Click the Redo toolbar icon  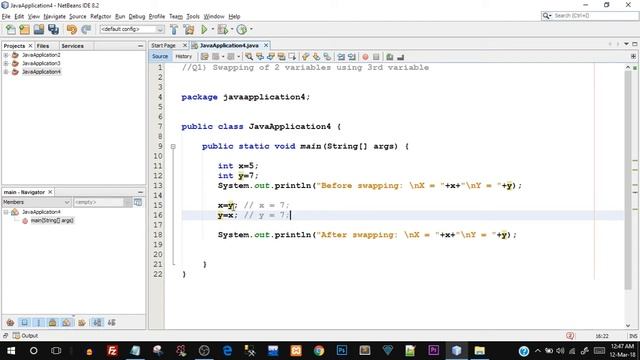click(x=86, y=29)
